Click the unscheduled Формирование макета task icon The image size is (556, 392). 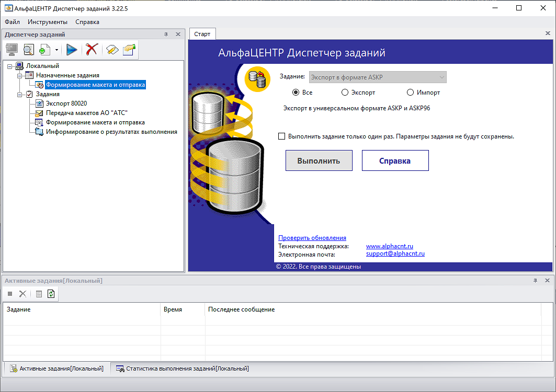(x=39, y=122)
